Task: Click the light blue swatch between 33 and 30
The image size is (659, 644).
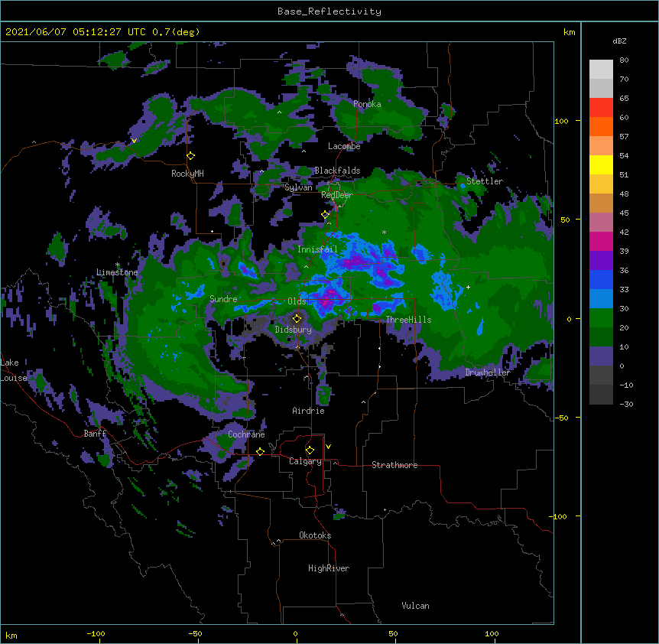Action: (x=601, y=299)
